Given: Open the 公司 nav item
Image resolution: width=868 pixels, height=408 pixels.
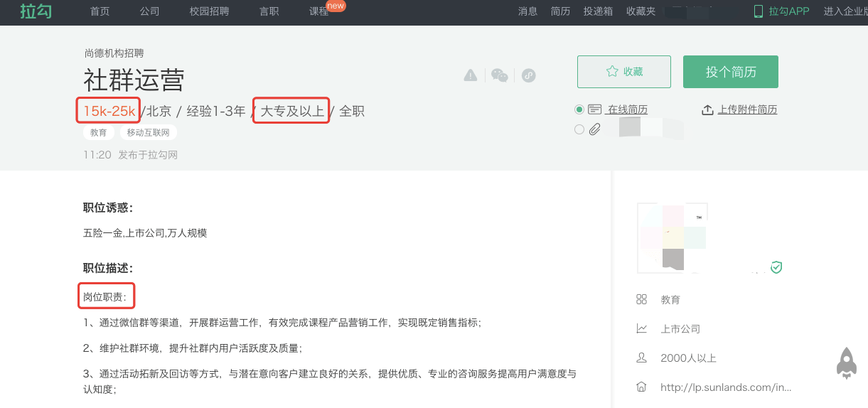Looking at the screenshot, I should point(150,11).
